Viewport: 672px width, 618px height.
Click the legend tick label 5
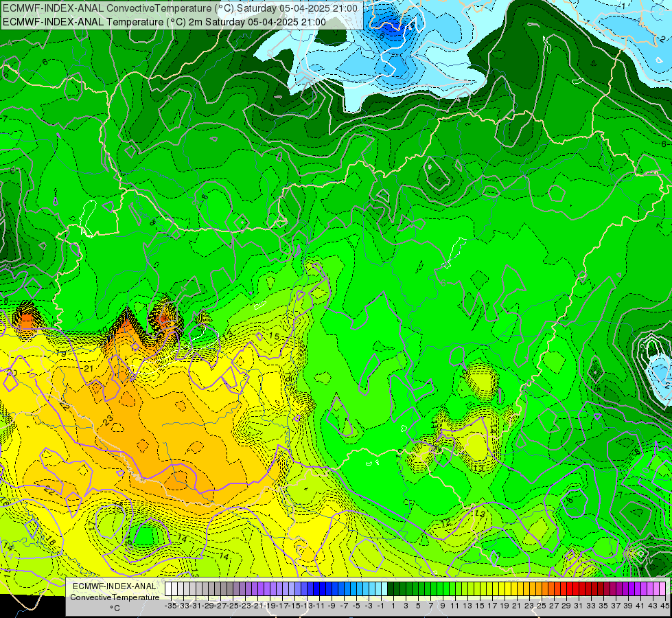click(x=418, y=606)
